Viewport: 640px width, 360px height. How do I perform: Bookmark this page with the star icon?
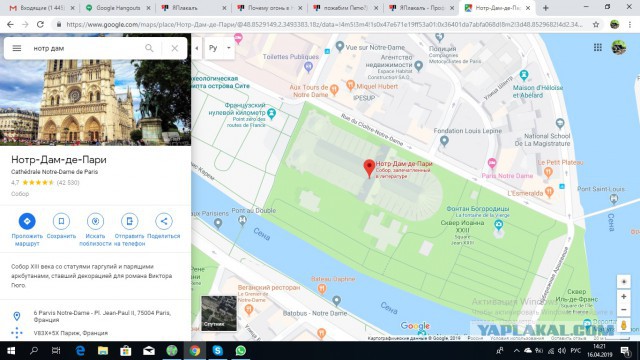pos(596,24)
